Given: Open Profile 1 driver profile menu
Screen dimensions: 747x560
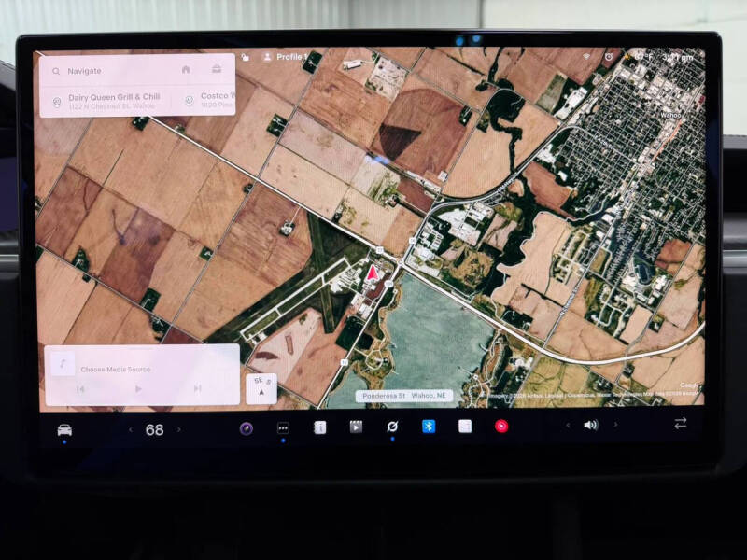Looking at the screenshot, I should [x=285, y=57].
